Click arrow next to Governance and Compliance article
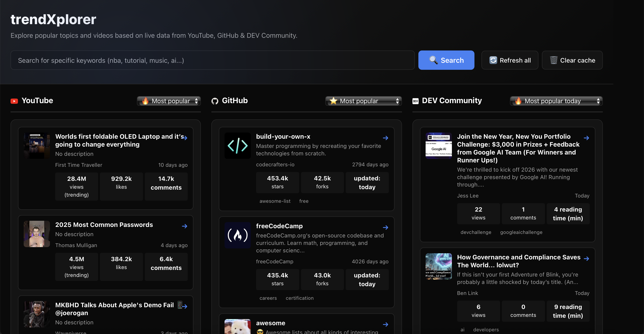 point(586,259)
